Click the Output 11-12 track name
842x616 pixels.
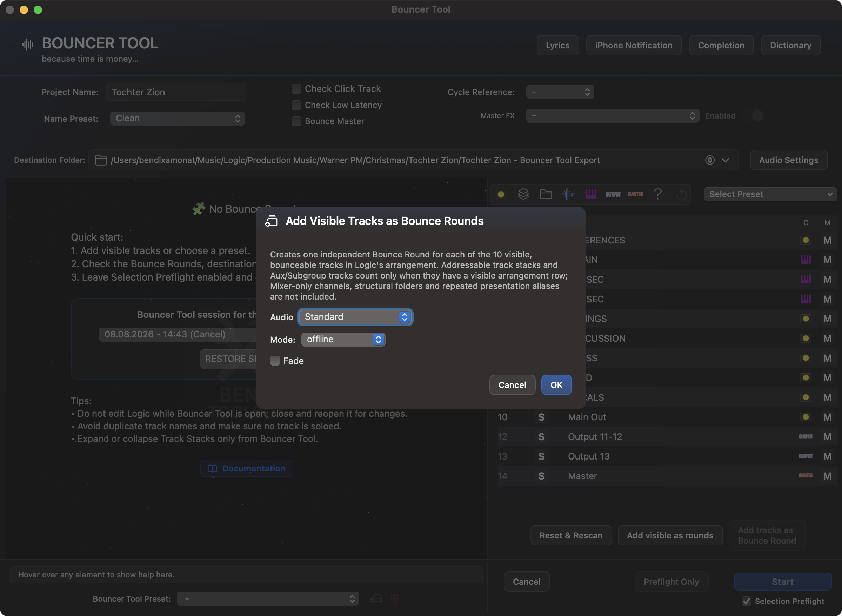tap(595, 437)
